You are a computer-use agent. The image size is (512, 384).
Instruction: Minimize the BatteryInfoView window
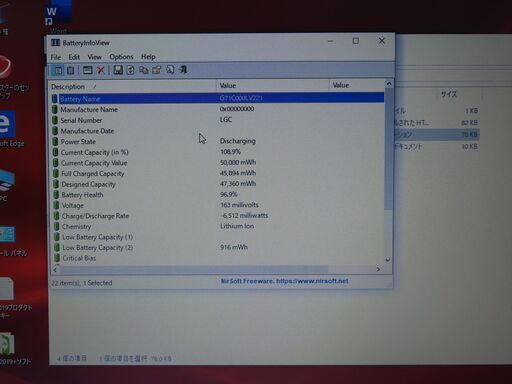coord(330,41)
